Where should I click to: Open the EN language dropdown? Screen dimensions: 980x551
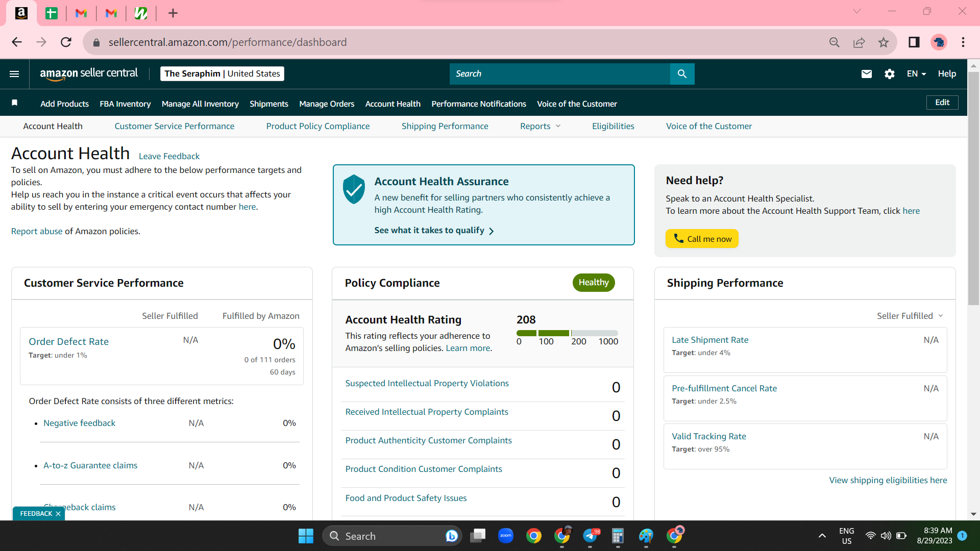coord(916,74)
